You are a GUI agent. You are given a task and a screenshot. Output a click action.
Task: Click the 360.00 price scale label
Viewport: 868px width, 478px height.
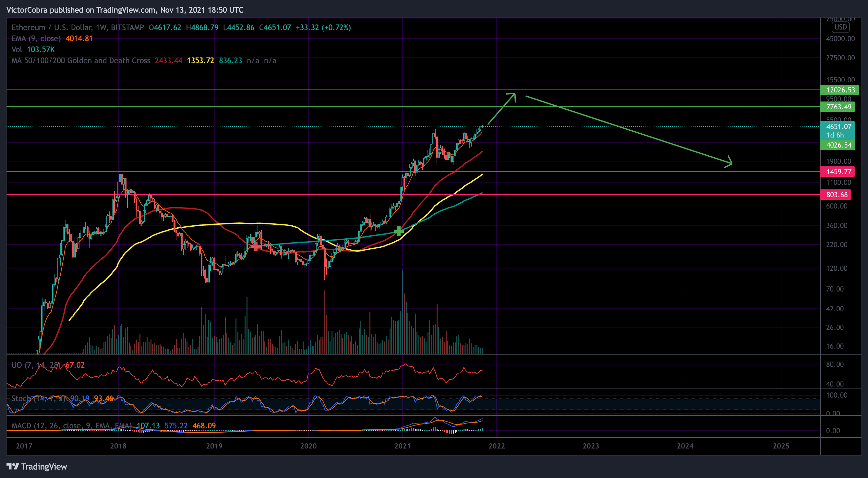point(837,226)
